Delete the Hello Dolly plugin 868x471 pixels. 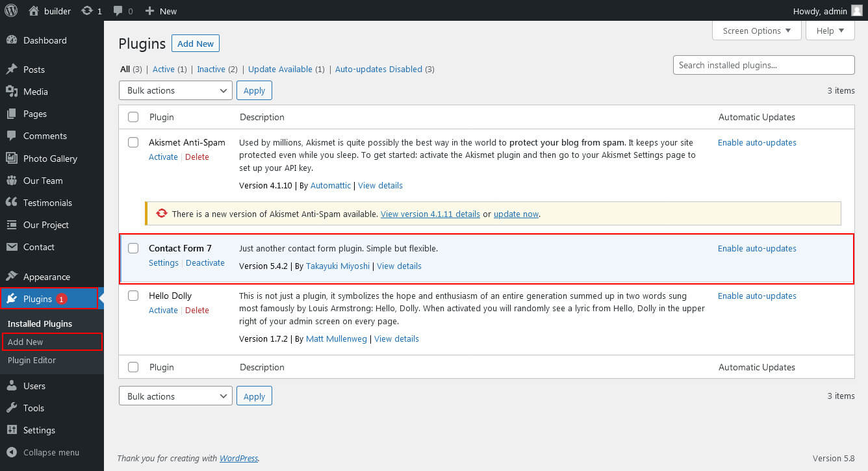(x=197, y=310)
